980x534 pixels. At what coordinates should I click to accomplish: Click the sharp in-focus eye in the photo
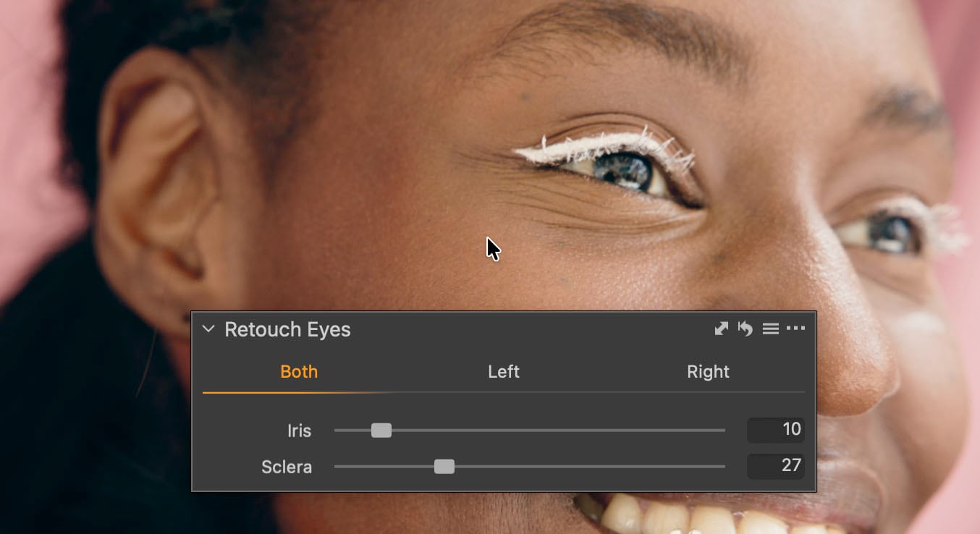coord(624,171)
